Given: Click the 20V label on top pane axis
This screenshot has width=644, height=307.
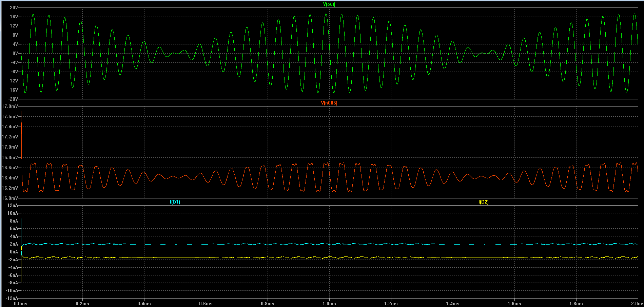Looking at the screenshot, I should click(x=14, y=7).
